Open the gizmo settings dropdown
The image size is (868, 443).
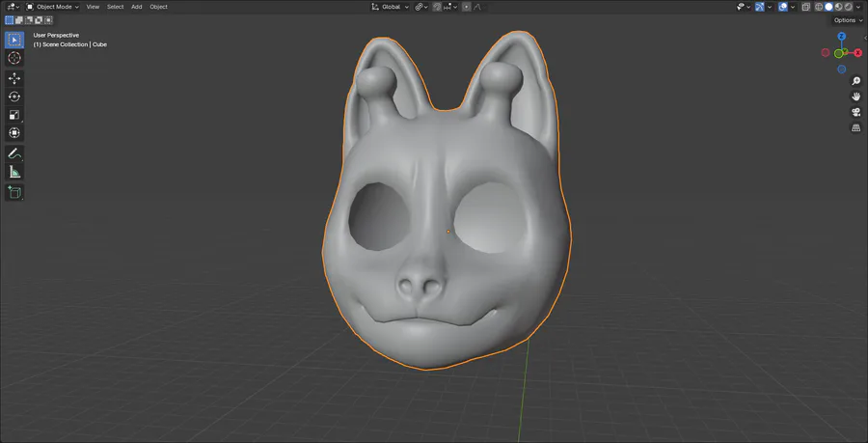(x=770, y=7)
